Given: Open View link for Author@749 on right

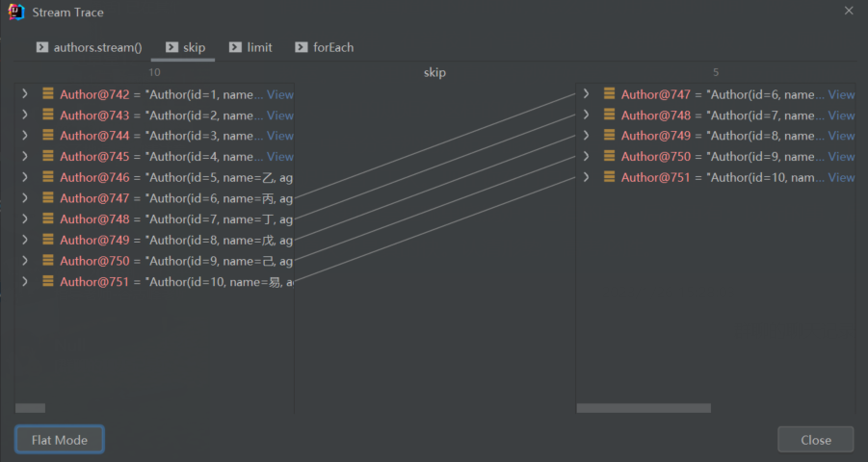Looking at the screenshot, I should [841, 136].
